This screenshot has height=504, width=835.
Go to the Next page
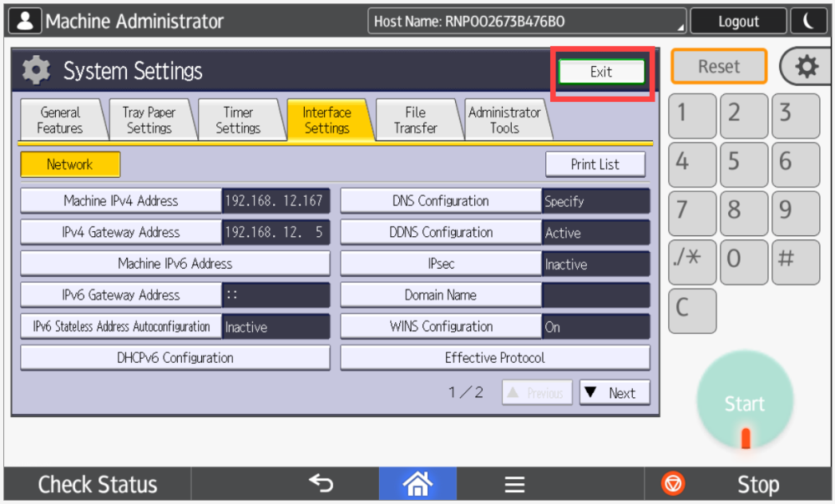point(615,393)
